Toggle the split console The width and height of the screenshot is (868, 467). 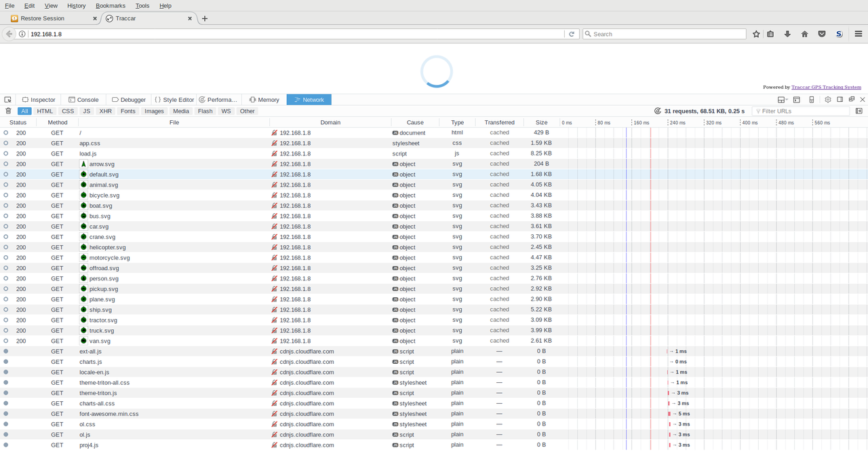[797, 100]
